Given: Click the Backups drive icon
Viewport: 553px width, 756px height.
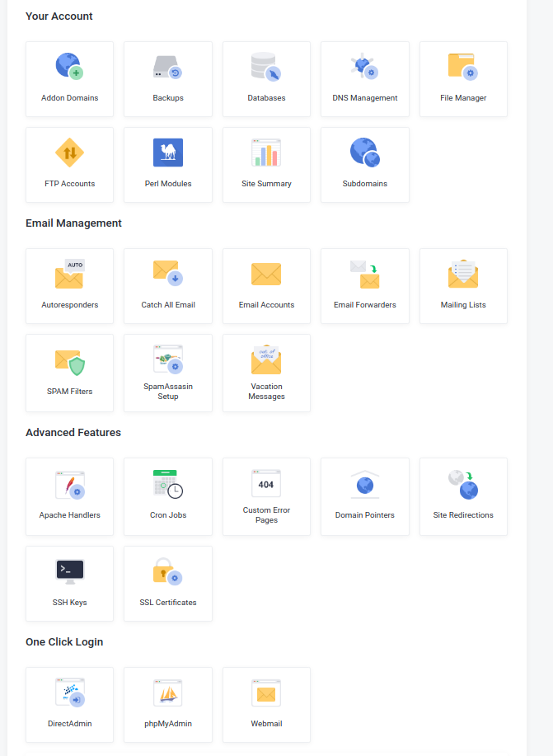Looking at the screenshot, I should [167, 67].
